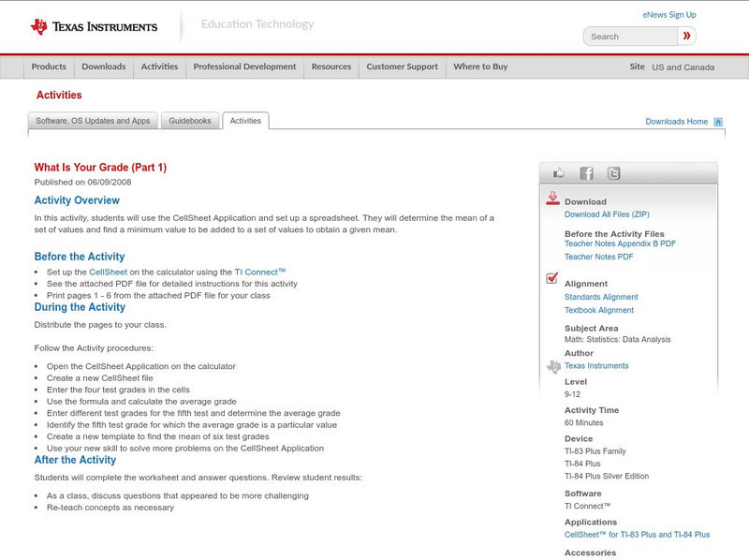
Task: Click the Texas Instruments logo
Action: (x=94, y=27)
